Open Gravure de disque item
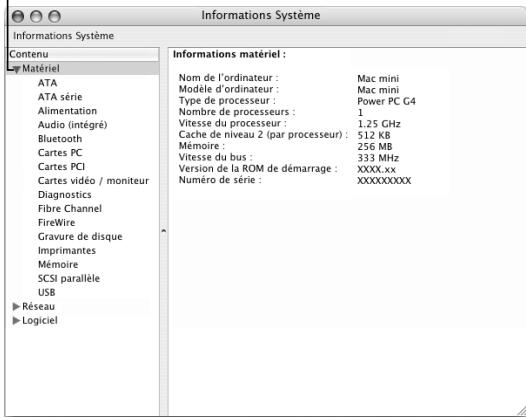Screen dimensions: 526x420 click(x=80, y=237)
